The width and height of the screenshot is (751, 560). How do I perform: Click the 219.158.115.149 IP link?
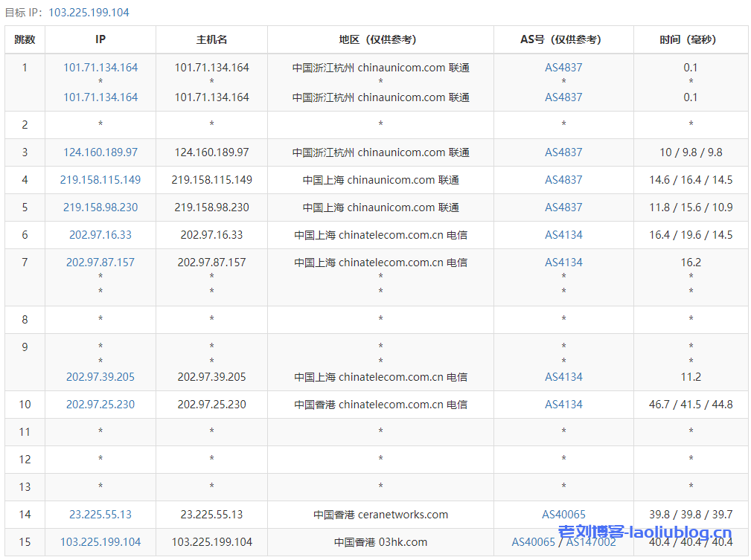pos(100,180)
